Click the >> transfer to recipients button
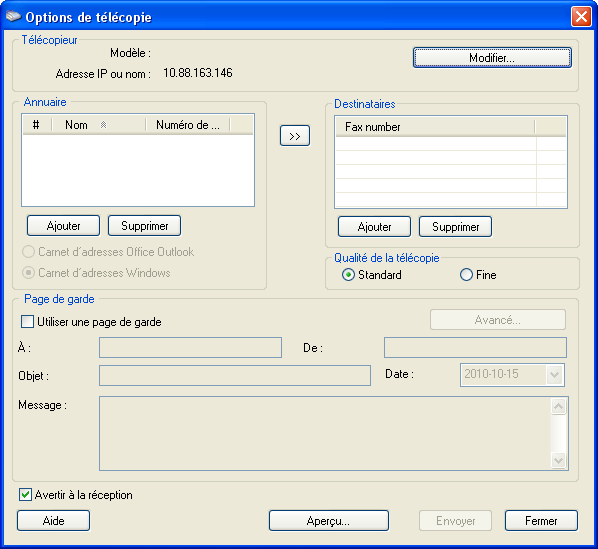 coord(295,136)
